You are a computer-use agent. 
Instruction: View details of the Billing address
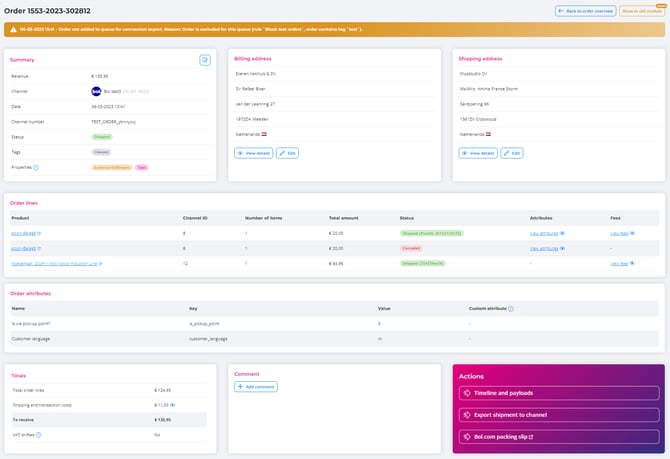point(253,153)
